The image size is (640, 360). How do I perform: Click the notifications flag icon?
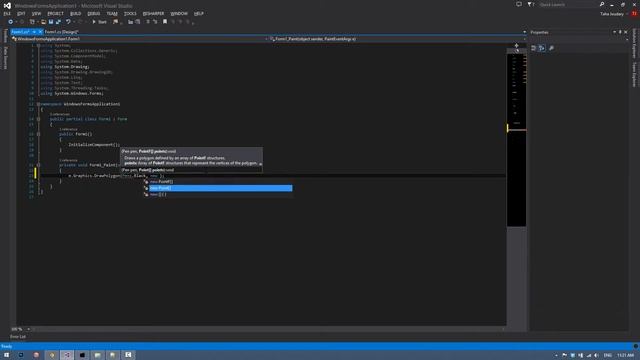tap(530, 4)
